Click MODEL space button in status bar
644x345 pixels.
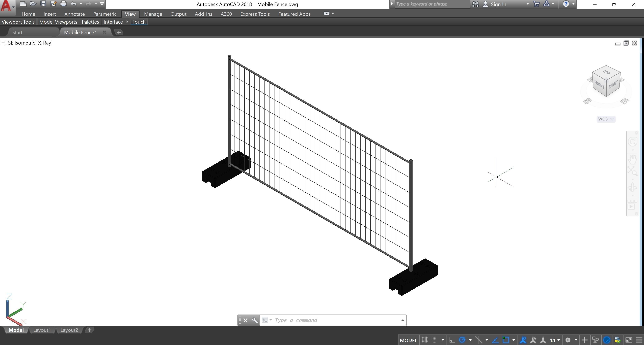point(409,340)
